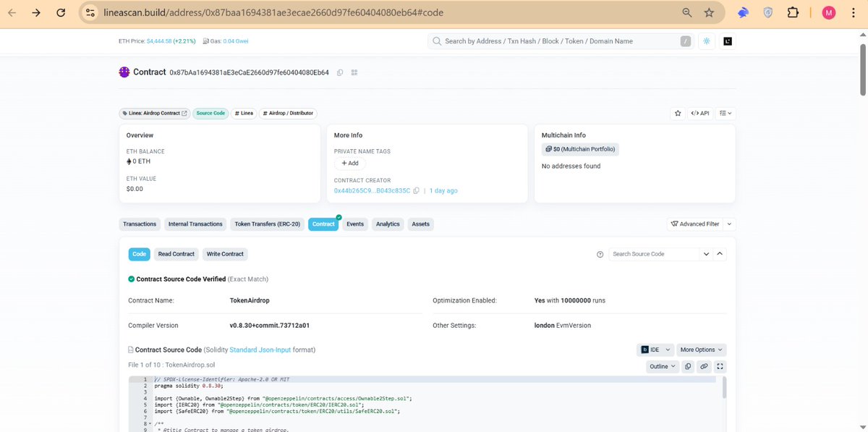Click the contract blockie avatar icon
868x432 pixels.
pyautogui.click(x=124, y=72)
